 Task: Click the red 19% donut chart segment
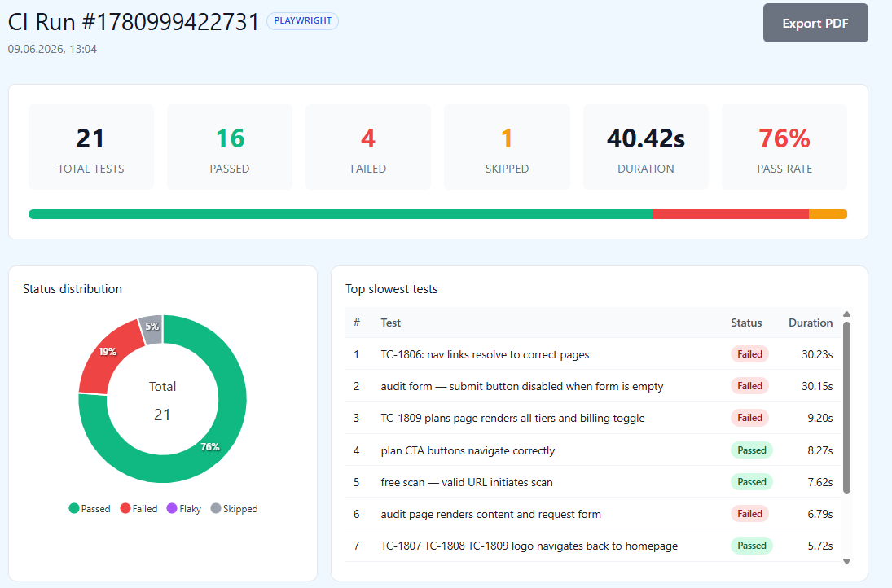pyautogui.click(x=108, y=352)
